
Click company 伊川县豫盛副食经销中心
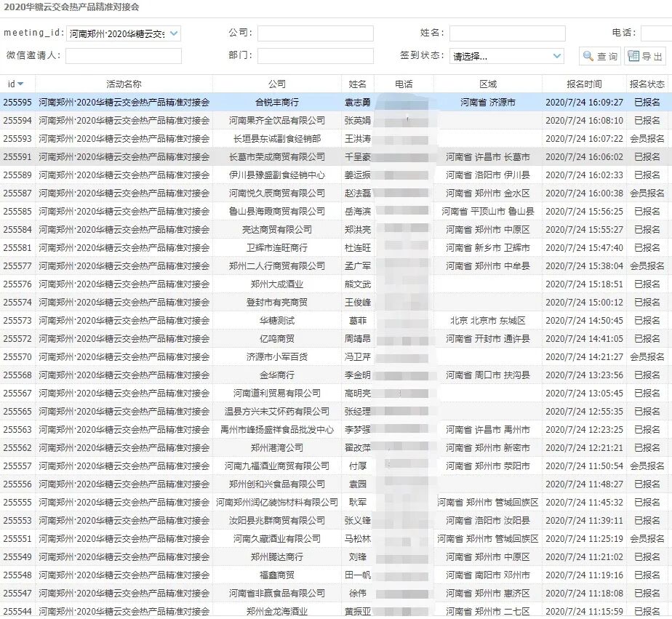[x=277, y=175]
